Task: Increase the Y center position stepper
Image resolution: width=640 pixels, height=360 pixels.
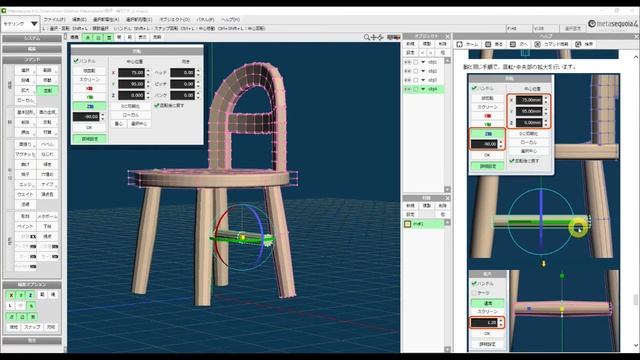Action: pos(148,82)
